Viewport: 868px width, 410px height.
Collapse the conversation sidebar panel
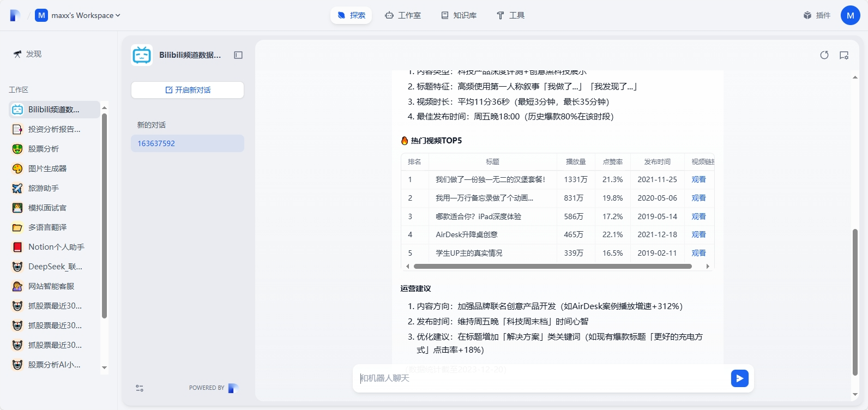click(238, 55)
